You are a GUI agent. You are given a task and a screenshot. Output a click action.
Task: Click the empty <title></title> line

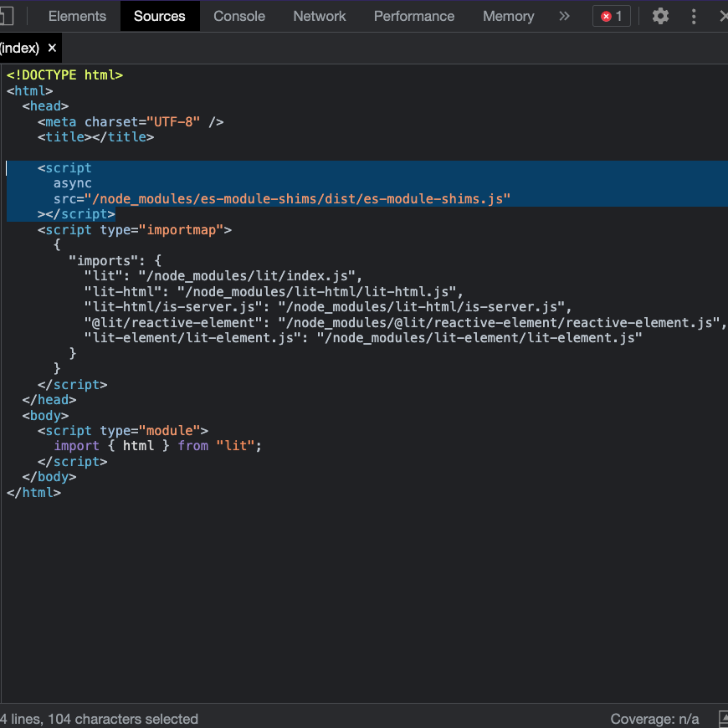point(95,137)
